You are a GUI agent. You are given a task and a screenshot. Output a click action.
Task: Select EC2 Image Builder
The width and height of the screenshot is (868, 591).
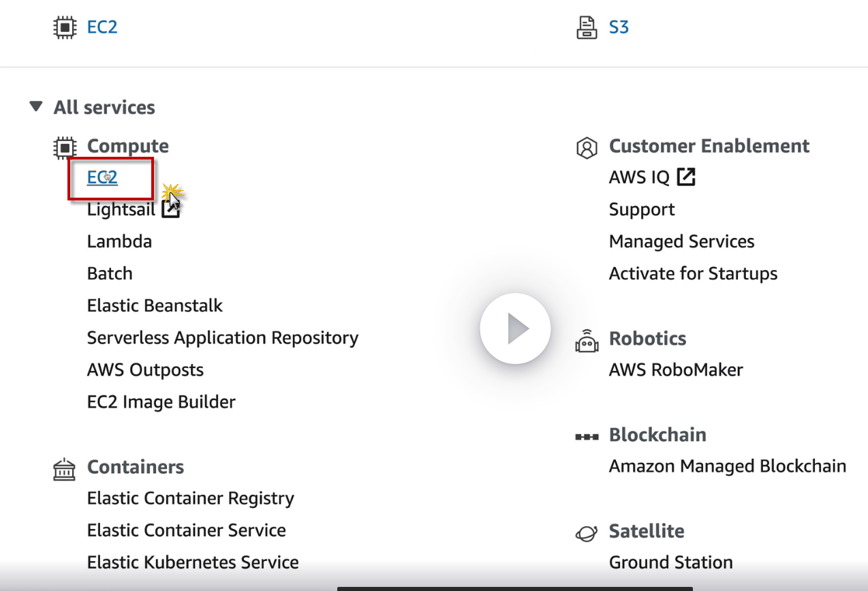(x=161, y=402)
